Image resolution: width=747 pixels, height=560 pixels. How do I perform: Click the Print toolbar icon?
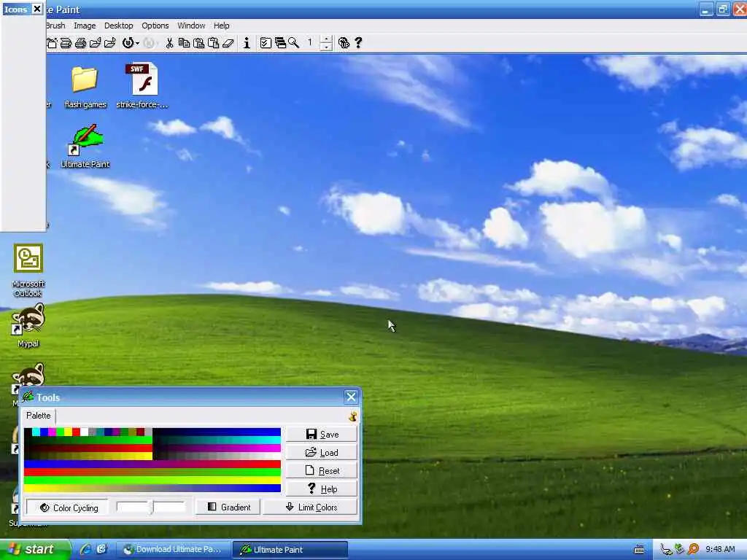click(x=80, y=43)
